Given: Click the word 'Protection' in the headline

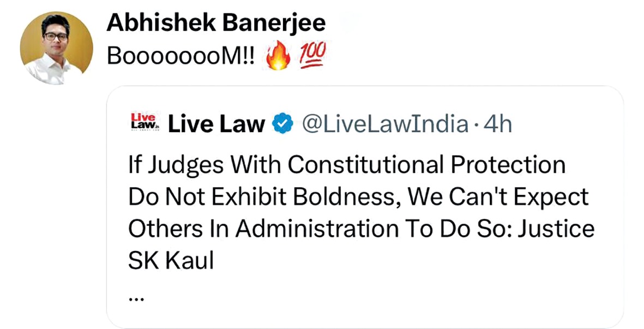Looking at the screenshot, I should click(x=508, y=165).
